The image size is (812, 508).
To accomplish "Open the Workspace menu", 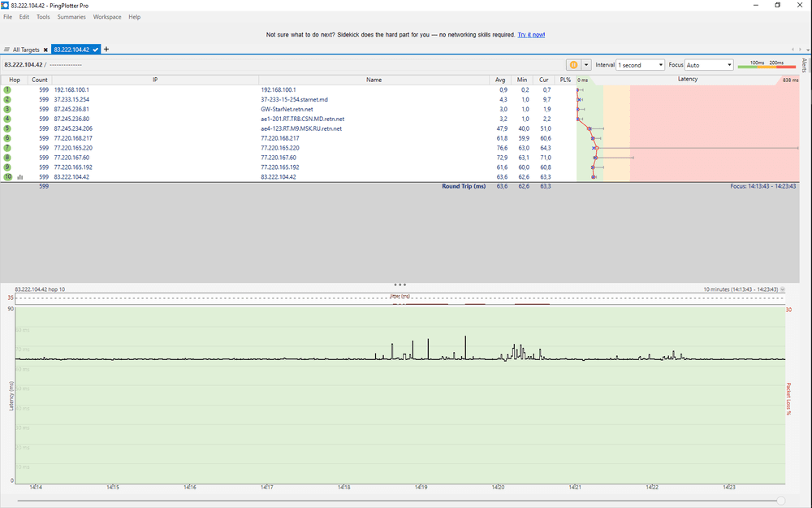I will coord(107,17).
